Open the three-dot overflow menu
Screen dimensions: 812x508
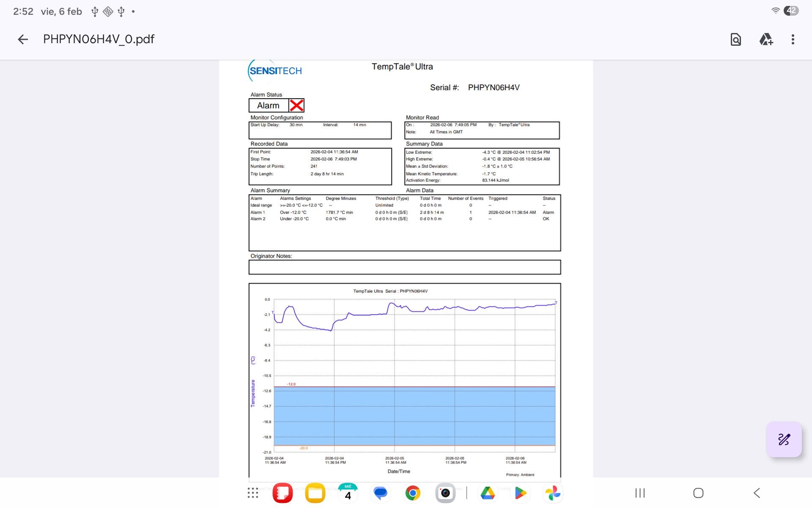(793, 39)
